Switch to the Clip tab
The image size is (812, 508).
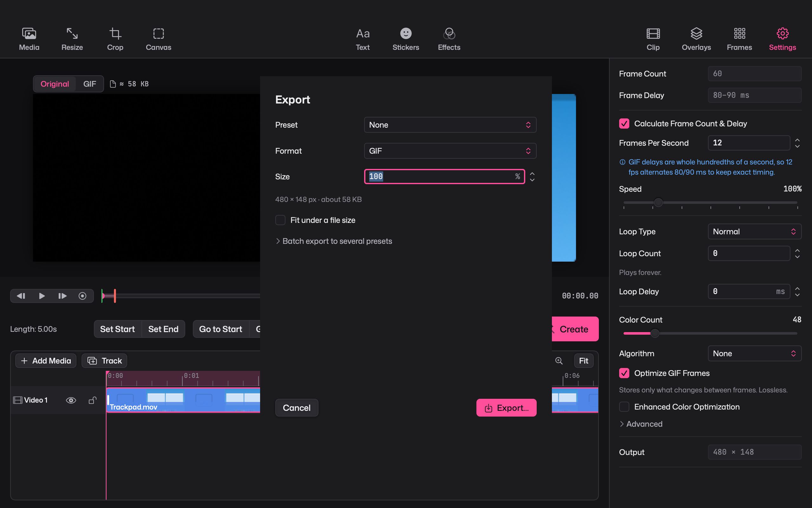(653, 39)
